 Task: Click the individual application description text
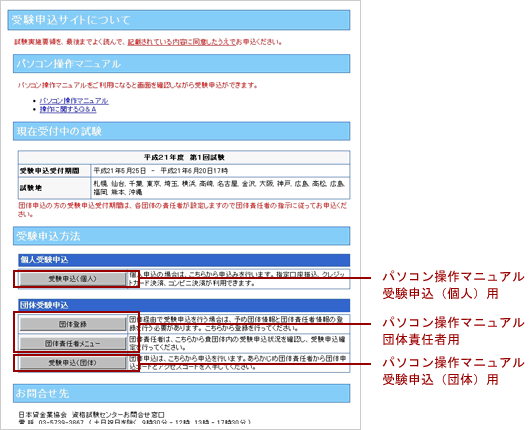point(238,279)
